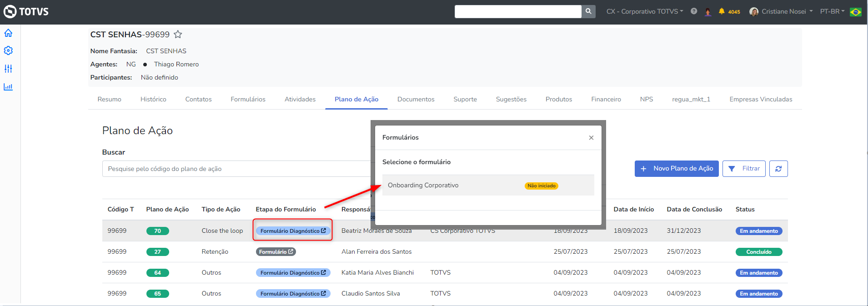Switch to the Produtos tab

click(559, 99)
